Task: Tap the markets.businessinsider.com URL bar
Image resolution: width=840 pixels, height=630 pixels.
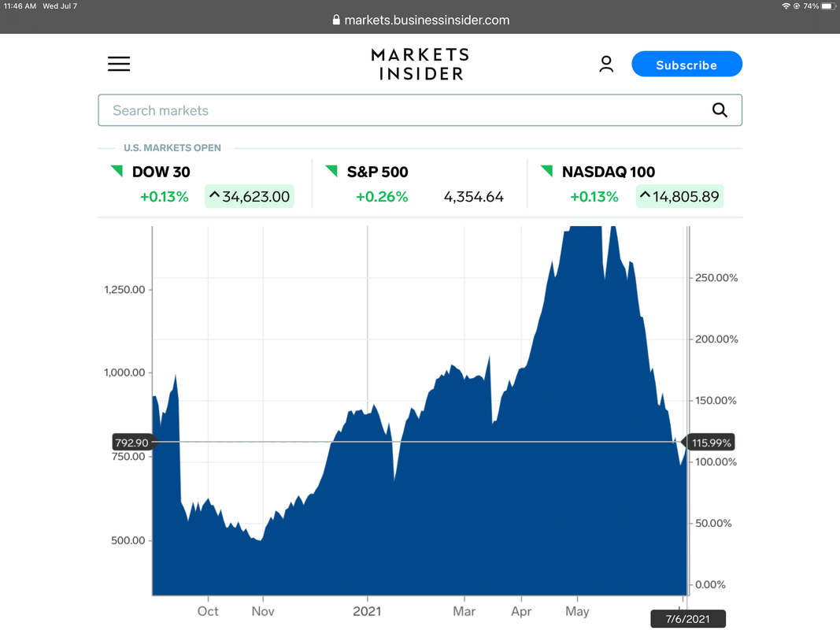Action: [x=420, y=20]
